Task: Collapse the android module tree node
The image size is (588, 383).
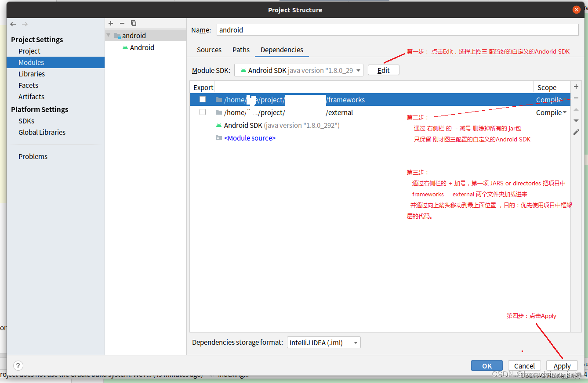Action: (x=109, y=36)
